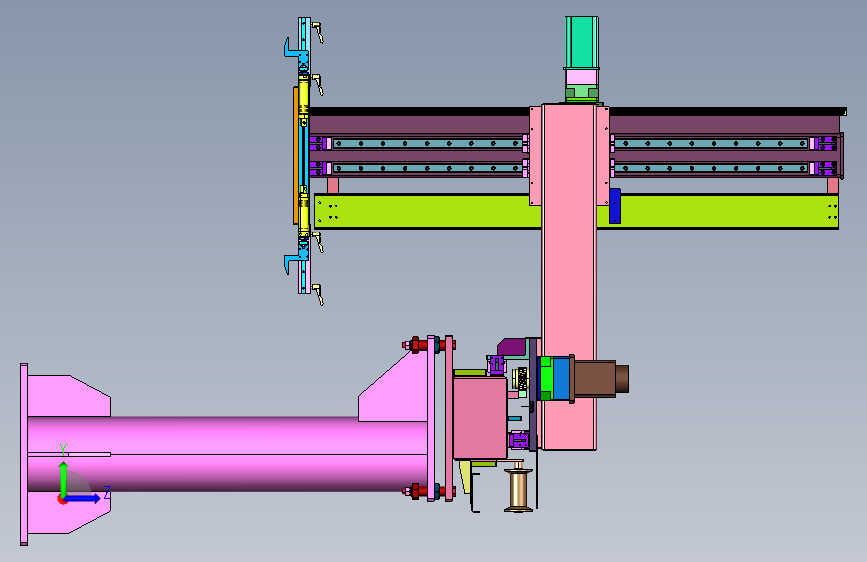Select the salmon pink box near the flange
The height and width of the screenshot is (562, 867).
[x=480, y=418]
